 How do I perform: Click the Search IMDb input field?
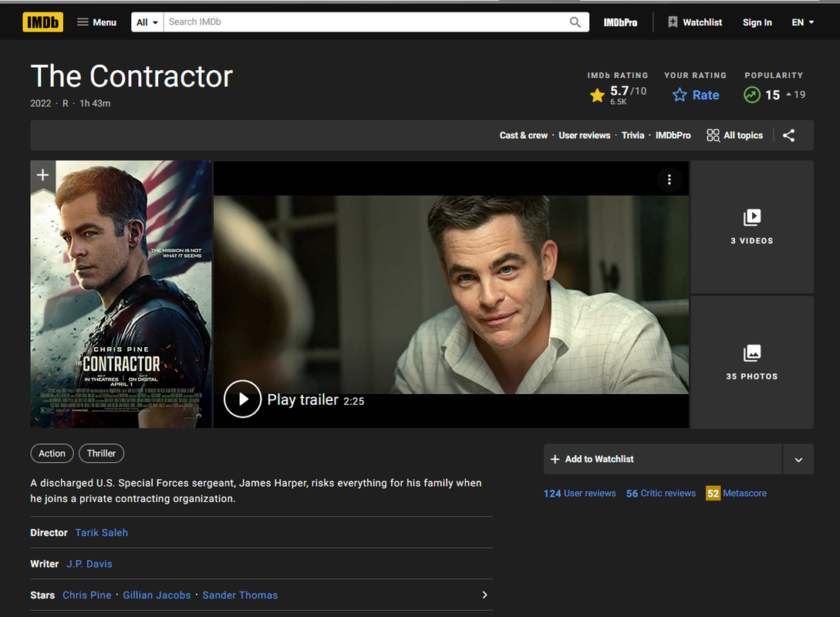coord(364,22)
